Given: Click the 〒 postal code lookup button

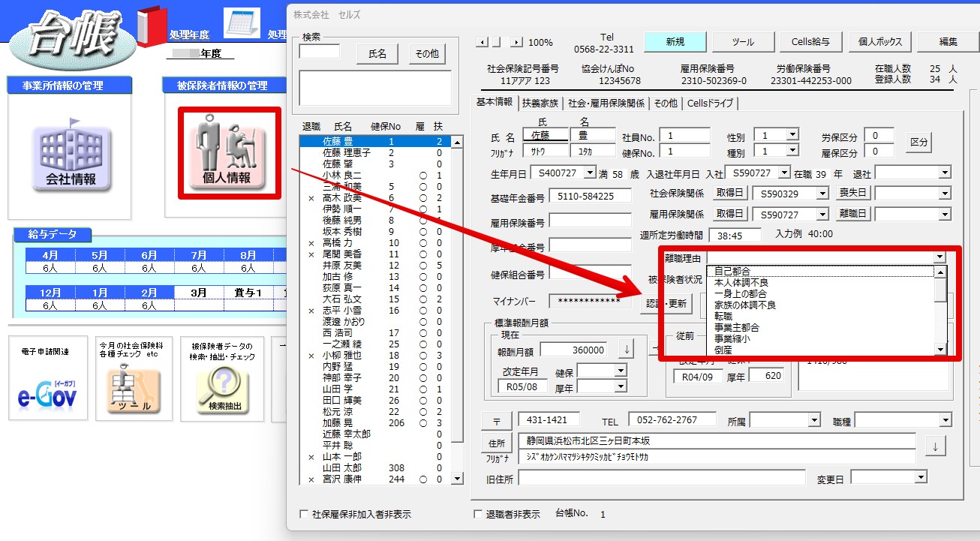Looking at the screenshot, I should click(x=497, y=419).
